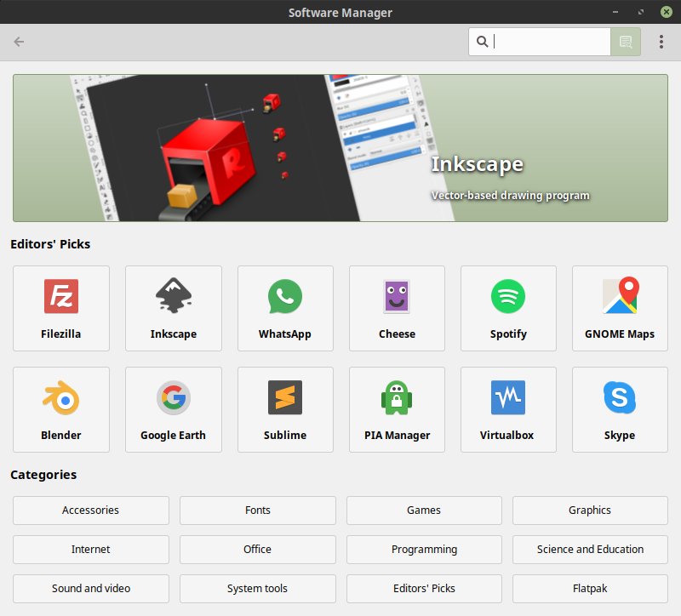Viewport: 681px width, 616px height.
Task: Open the three-dot menu
Action: (661, 42)
